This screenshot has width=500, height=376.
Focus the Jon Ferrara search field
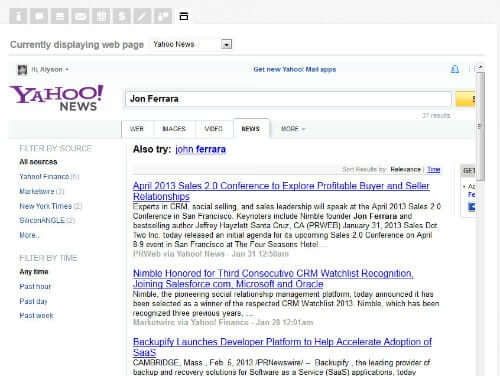point(288,99)
